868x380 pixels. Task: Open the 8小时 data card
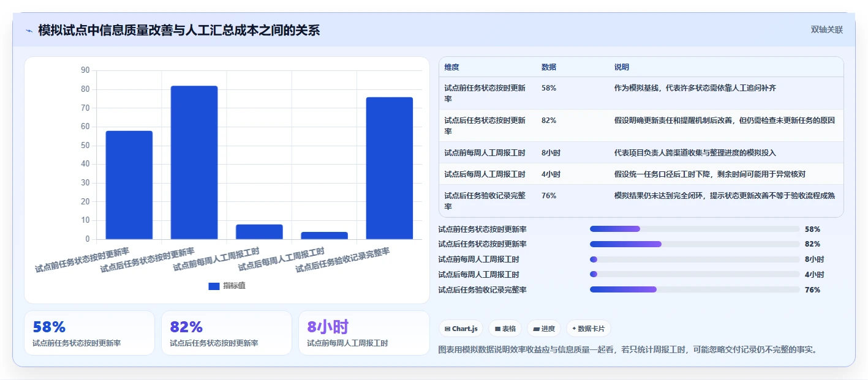coord(364,333)
